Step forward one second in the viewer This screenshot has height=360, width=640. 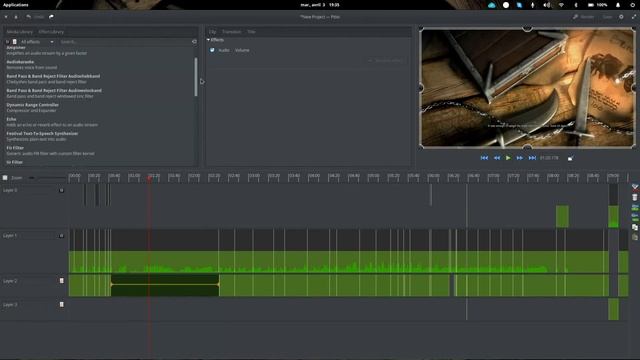pos(520,158)
